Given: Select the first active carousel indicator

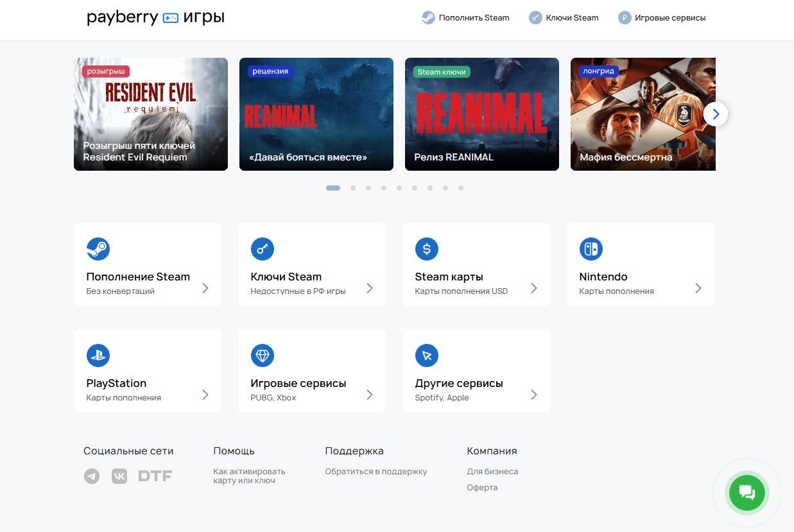Looking at the screenshot, I should click(333, 188).
